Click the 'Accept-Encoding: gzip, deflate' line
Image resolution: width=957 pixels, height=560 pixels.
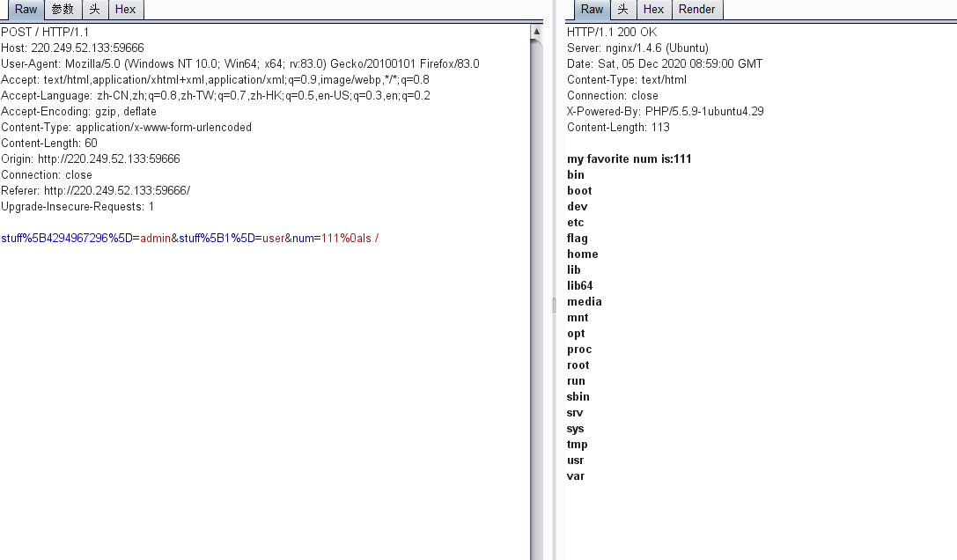[78, 111]
